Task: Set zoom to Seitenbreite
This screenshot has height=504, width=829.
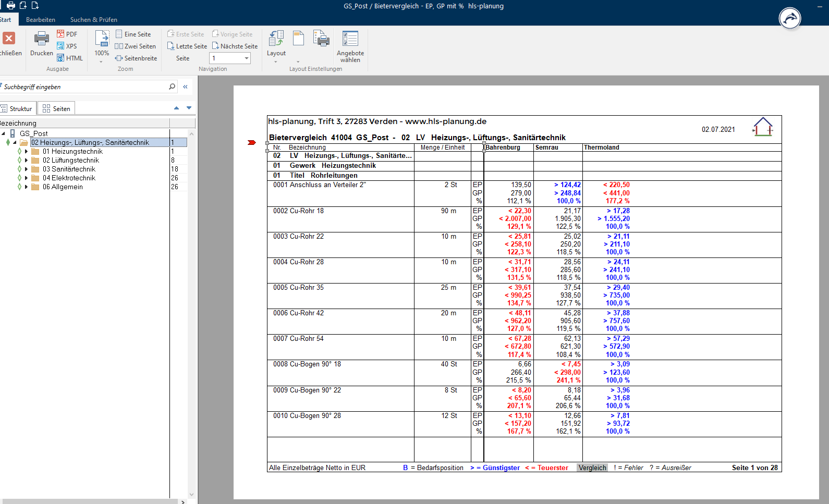Action: [136, 58]
